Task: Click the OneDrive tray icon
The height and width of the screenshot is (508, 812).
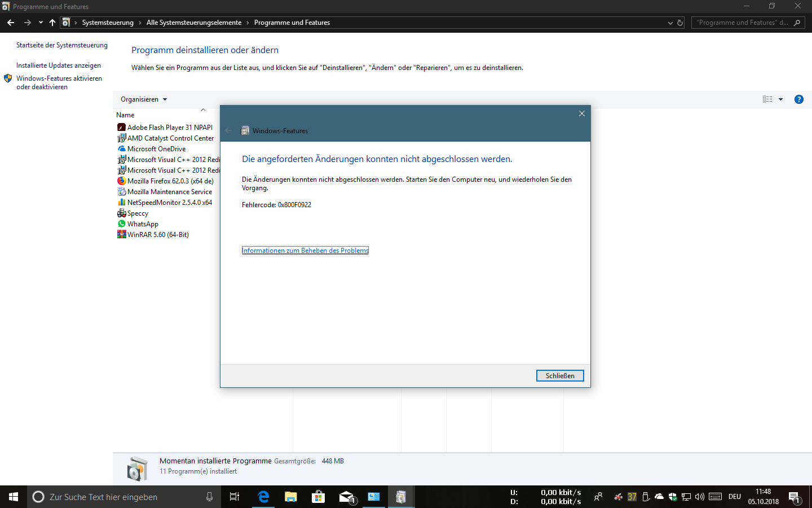Action: pyautogui.click(x=659, y=497)
